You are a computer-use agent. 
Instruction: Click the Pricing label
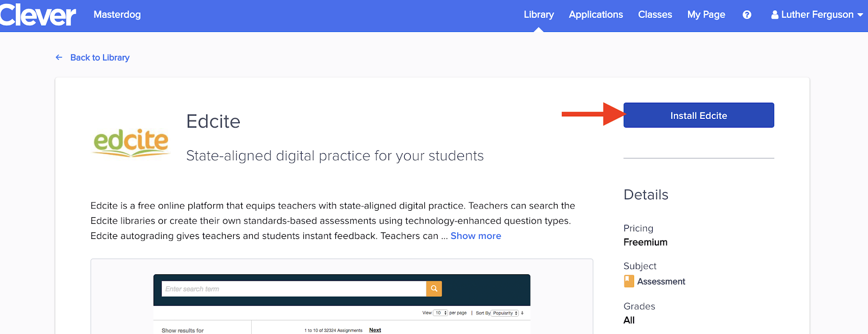639,228
